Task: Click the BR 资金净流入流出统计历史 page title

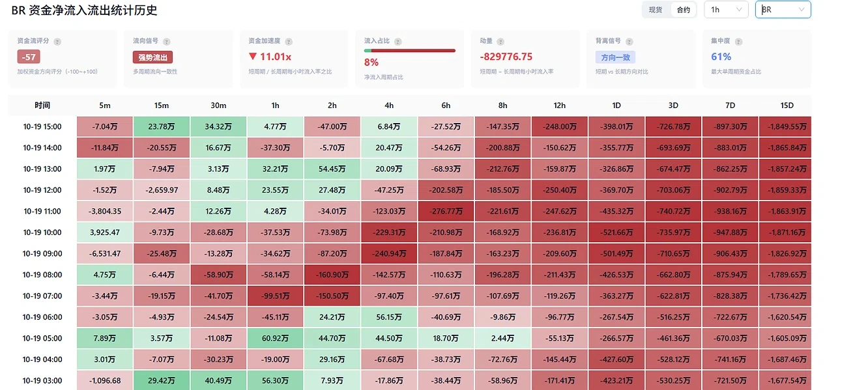Action: click(85, 10)
